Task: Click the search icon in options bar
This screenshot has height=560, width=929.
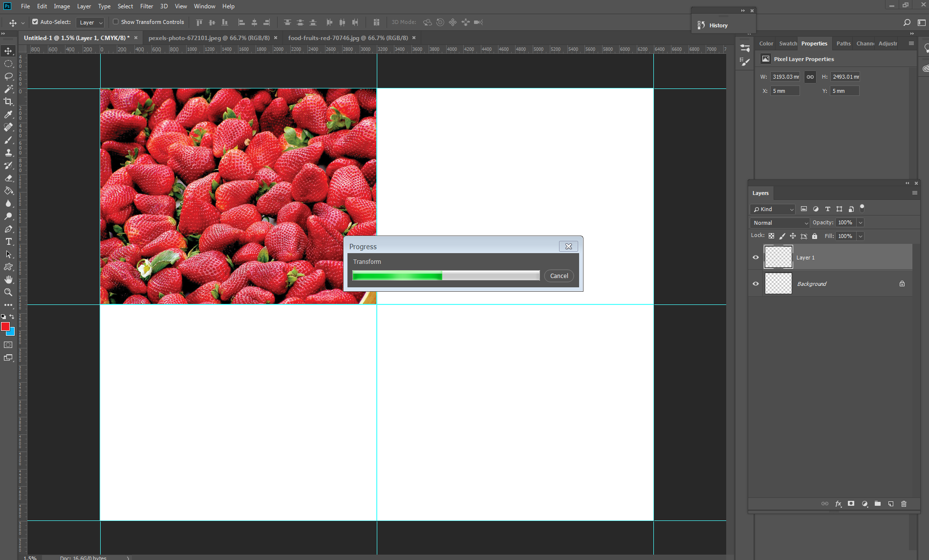Action: click(x=907, y=22)
